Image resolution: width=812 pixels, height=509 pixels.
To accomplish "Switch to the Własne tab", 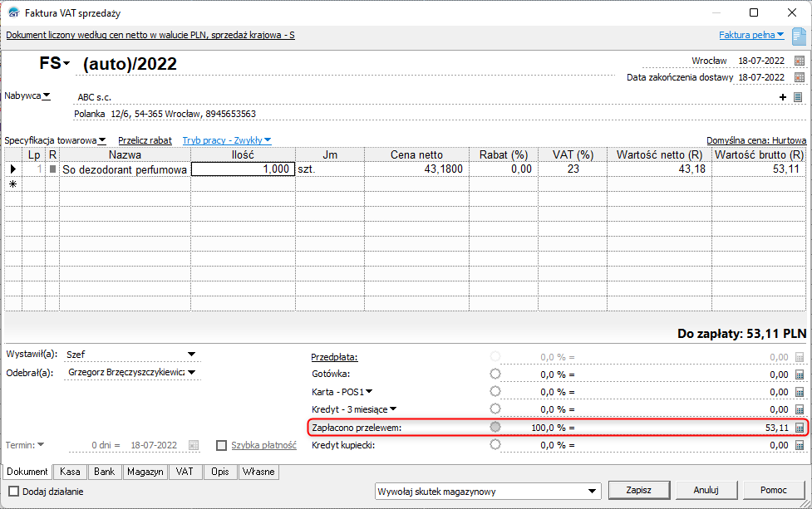I will (258, 472).
